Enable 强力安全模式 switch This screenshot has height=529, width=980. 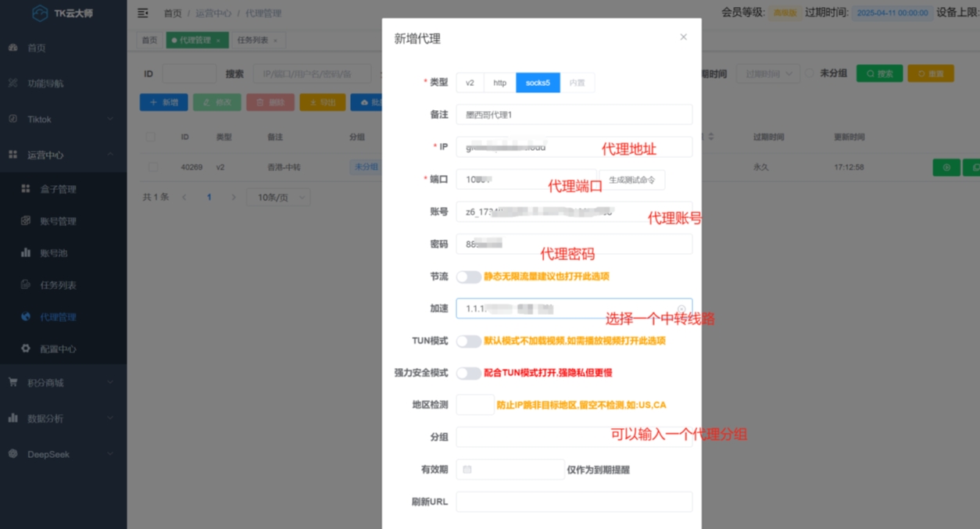469,374
